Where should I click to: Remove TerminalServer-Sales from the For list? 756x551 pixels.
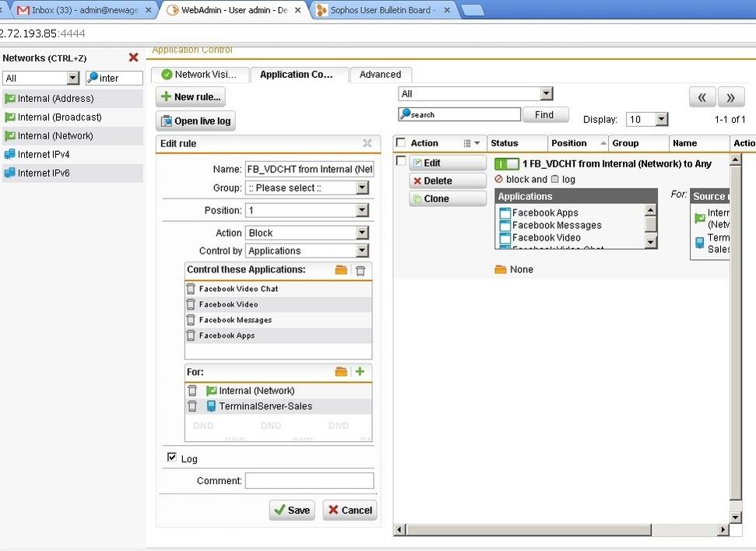pyautogui.click(x=192, y=406)
